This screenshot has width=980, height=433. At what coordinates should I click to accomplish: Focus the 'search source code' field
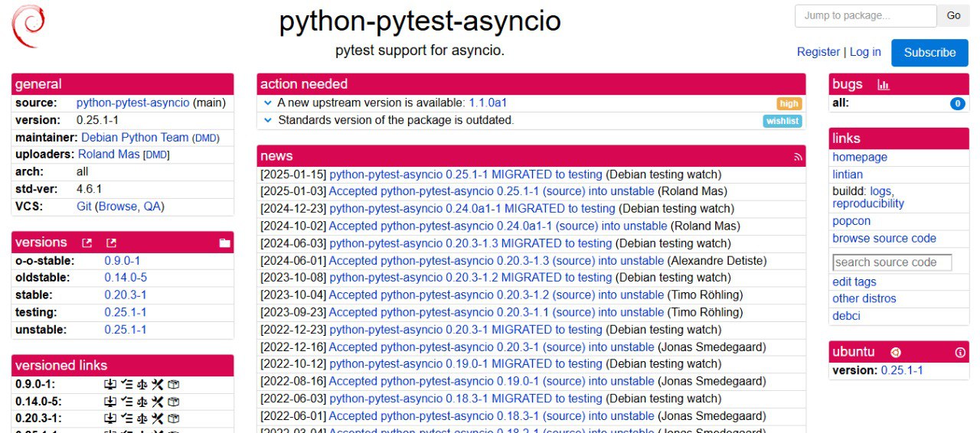892,262
